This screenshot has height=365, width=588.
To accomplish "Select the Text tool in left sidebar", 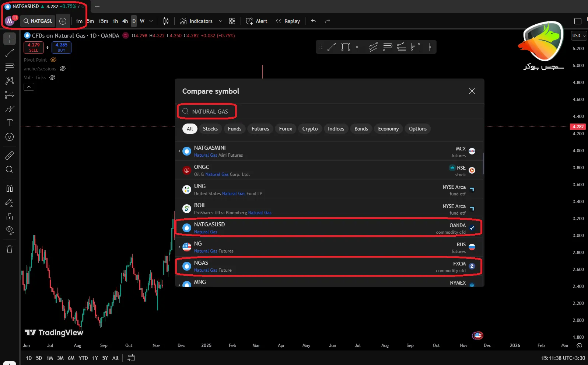I will point(10,123).
